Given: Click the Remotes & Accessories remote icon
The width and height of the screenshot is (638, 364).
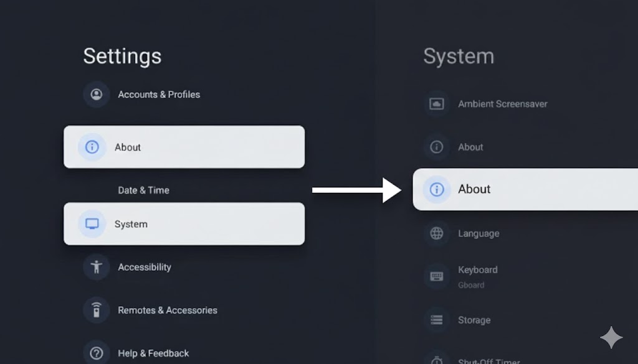Looking at the screenshot, I should click(x=96, y=310).
